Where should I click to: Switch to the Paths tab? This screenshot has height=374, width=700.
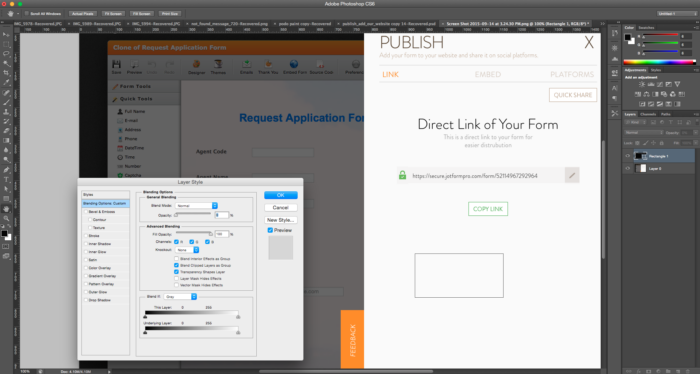tap(666, 114)
